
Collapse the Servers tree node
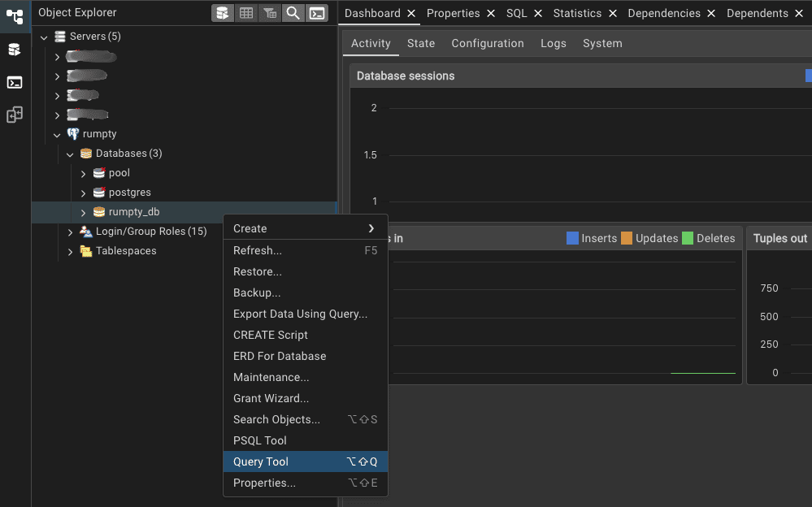(44, 37)
